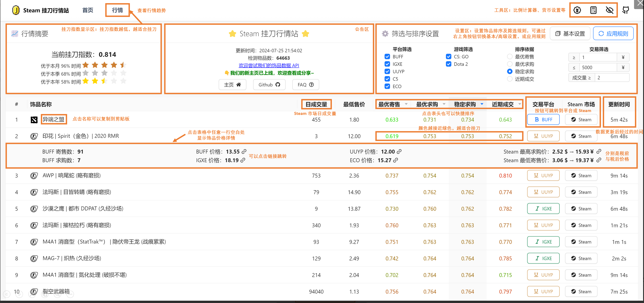Screen dimensions: 644x303
Task: Click the gold coin site logo
Action: coord(16,10)
